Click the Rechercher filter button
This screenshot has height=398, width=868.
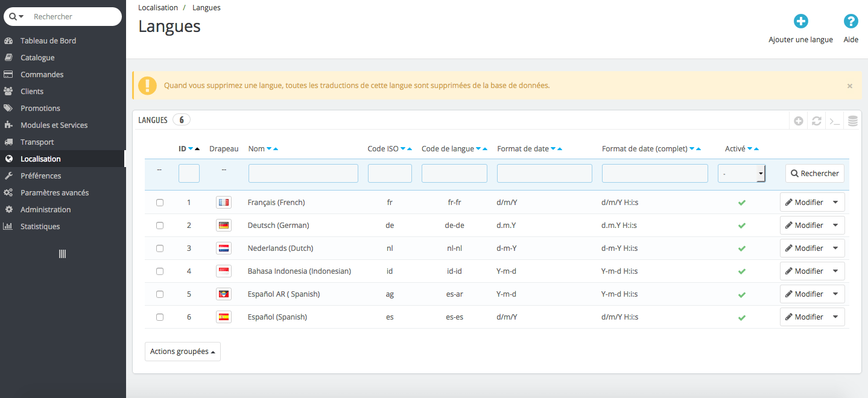coord(814,174)
